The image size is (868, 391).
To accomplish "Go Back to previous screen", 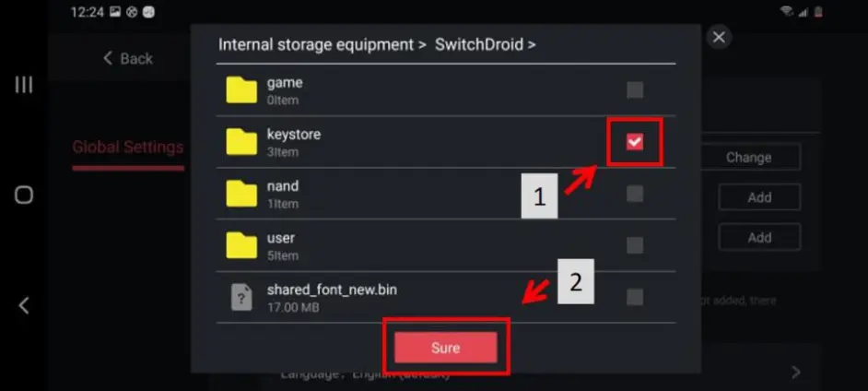I will (127, 58).
